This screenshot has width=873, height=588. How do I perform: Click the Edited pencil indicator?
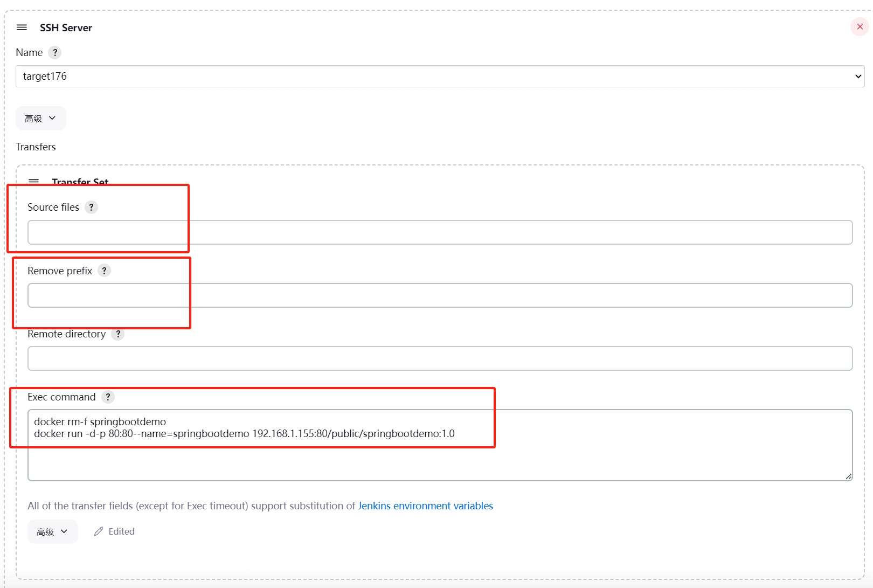coord(114,531)
